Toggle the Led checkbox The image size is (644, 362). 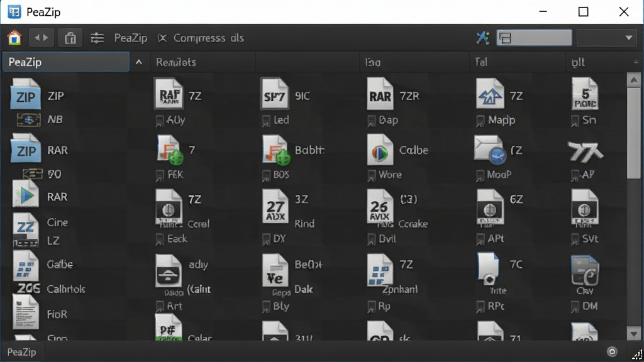(266, 121)
